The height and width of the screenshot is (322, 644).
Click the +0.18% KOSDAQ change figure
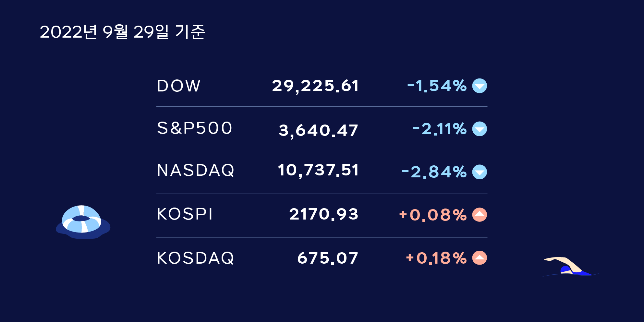(x=436, y=258)
